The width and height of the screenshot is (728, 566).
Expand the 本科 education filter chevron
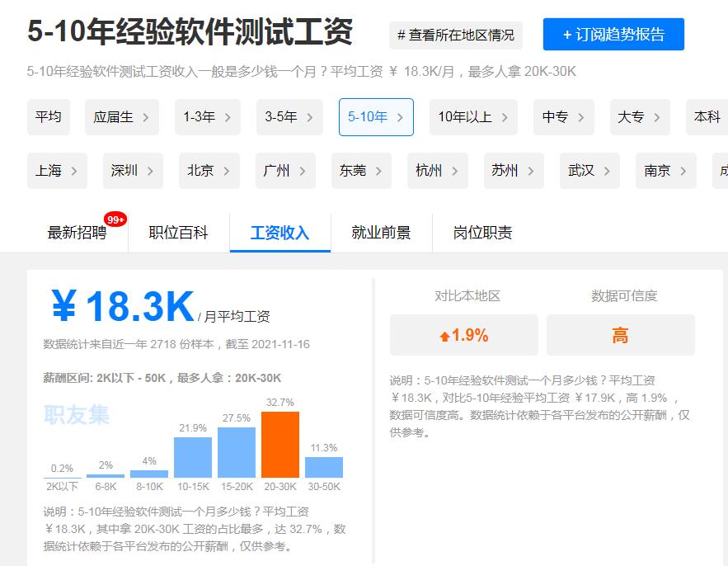point(724,118)
